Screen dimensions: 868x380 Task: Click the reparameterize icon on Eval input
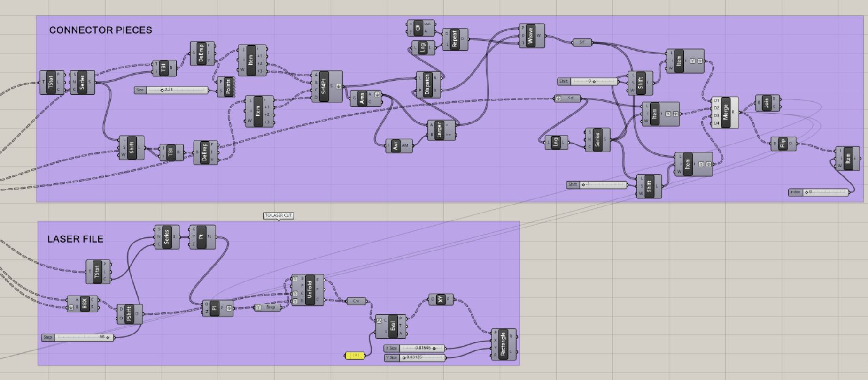(379, 321)
